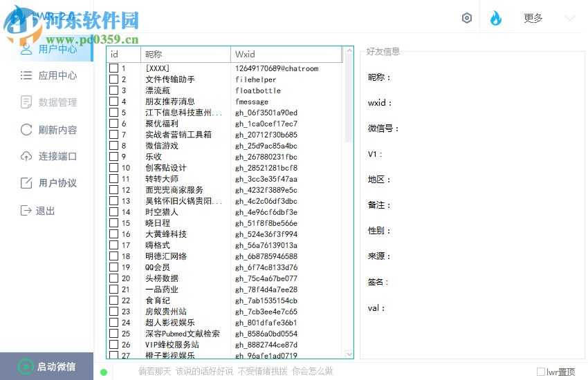Click the list vertical scrollbar thumb
This screenshot has height=380, width=588.
(349, 99)
